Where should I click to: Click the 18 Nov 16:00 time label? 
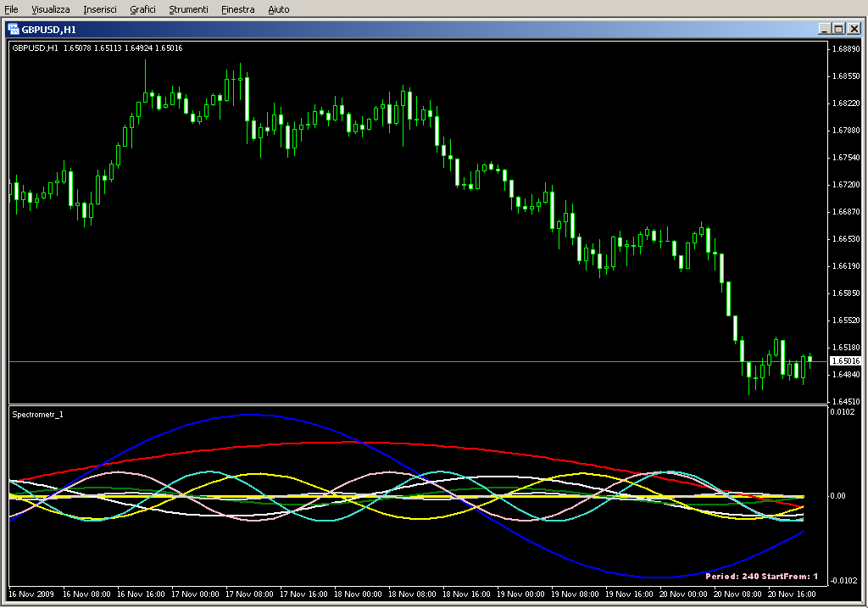click(x=466, y=594)
